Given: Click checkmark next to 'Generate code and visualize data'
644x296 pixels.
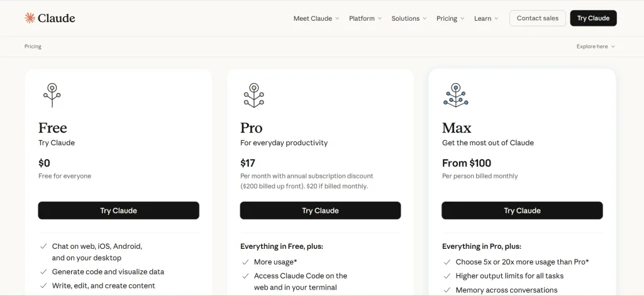Looking at the screenshot, I should coord(43,271).
